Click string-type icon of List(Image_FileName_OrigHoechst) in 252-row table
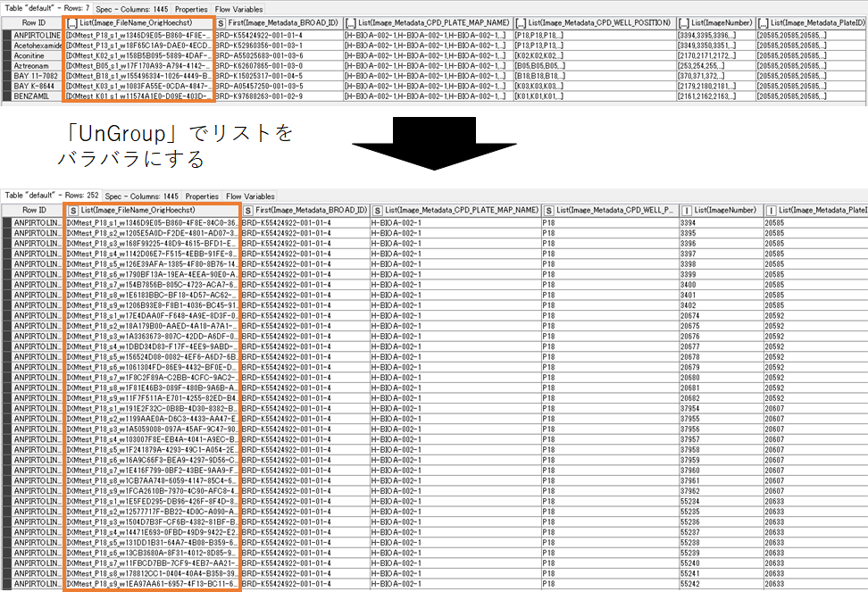The height and width of the screenshot is (592, 868). (x=72, y=211)
